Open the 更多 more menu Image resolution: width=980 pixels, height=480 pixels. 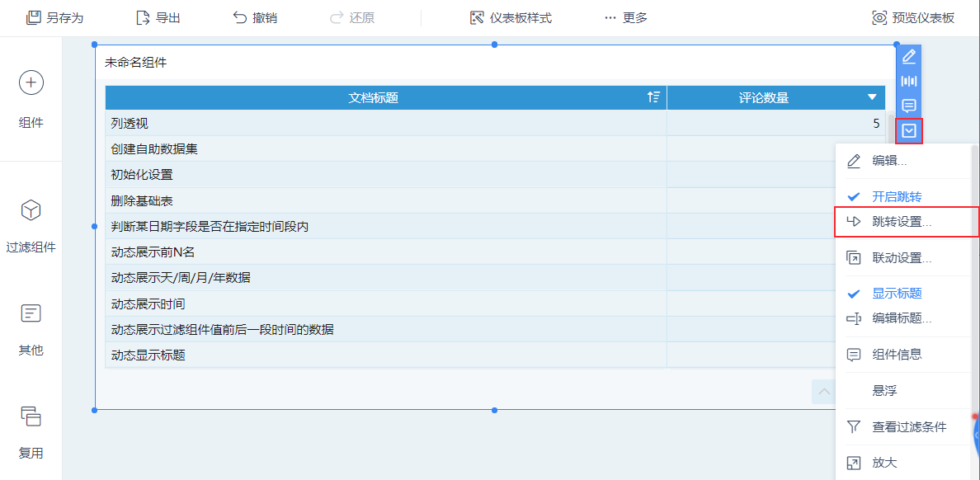click(625, 17)
